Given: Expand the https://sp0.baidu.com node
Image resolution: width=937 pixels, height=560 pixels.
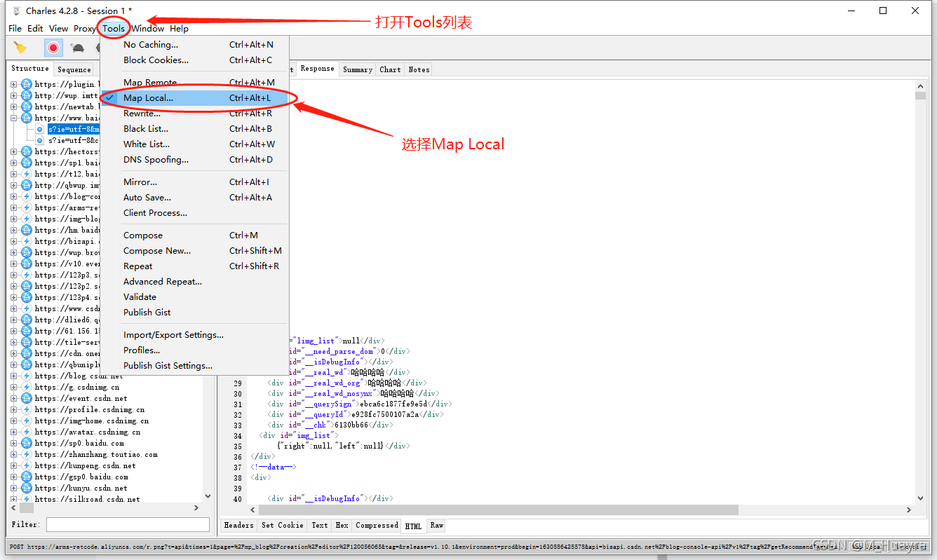Looking at the screenshot, I should pyautogui.click(x=13, y=443).
